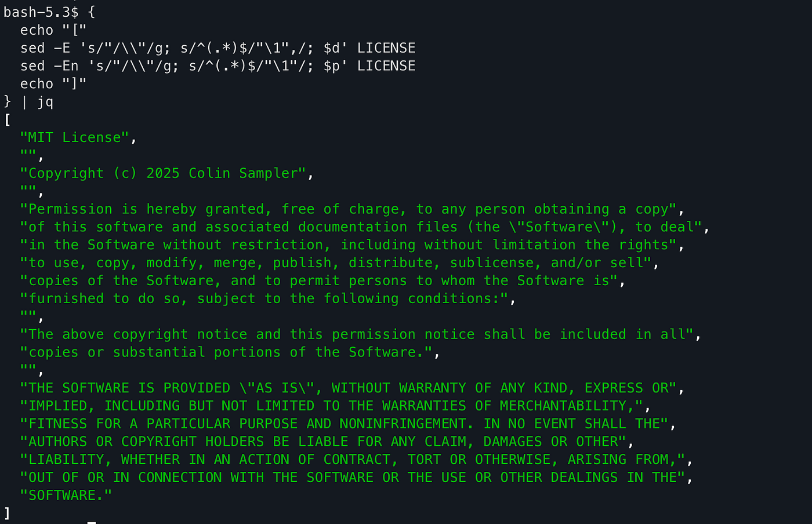Click the sed -E command line
This screenshot has height=524, width=812.
coord(218,48)
